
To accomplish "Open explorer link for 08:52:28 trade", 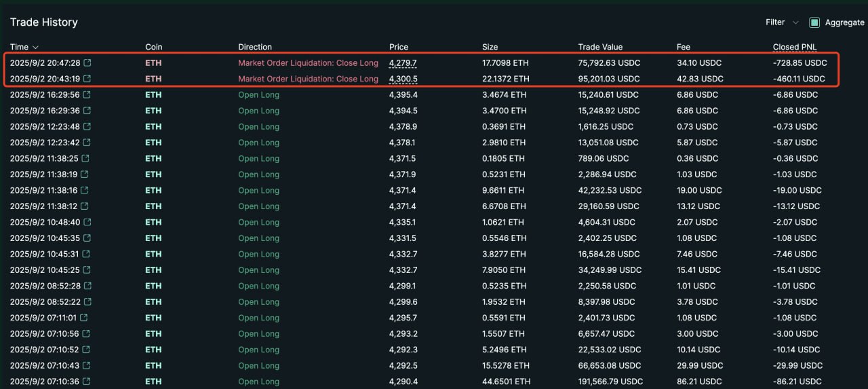I will 87,286.
